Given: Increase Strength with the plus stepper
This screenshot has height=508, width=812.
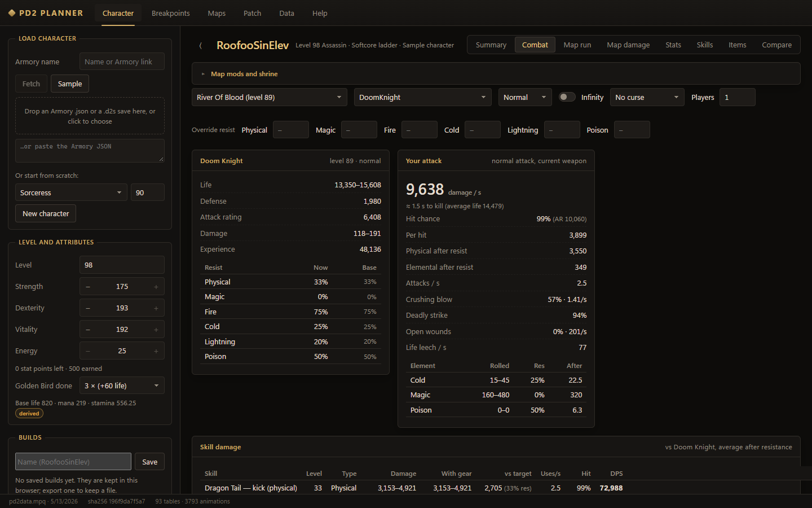Looking at the screenshot, I should (x=156, y=287).
